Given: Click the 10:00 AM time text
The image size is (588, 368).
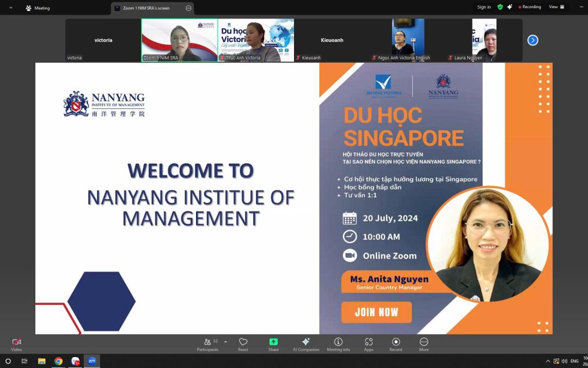Looking at the screenshot, I should [381, 237].
